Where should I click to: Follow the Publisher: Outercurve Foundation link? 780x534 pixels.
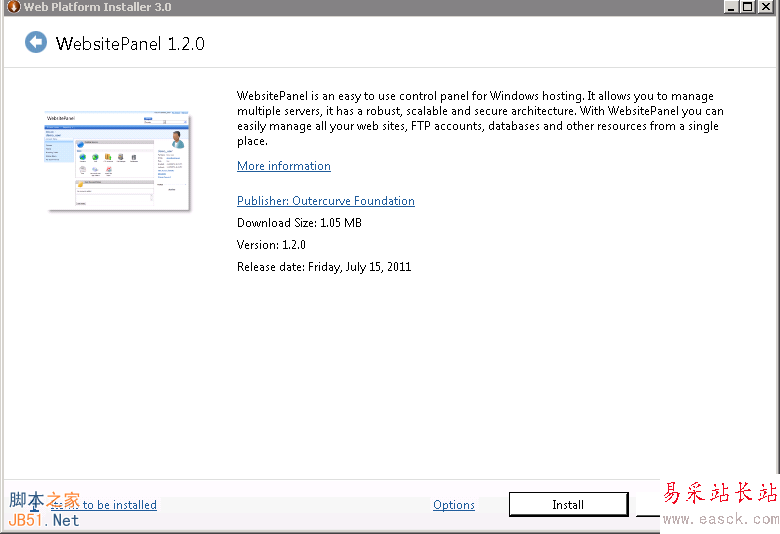[x=326, y=201]
